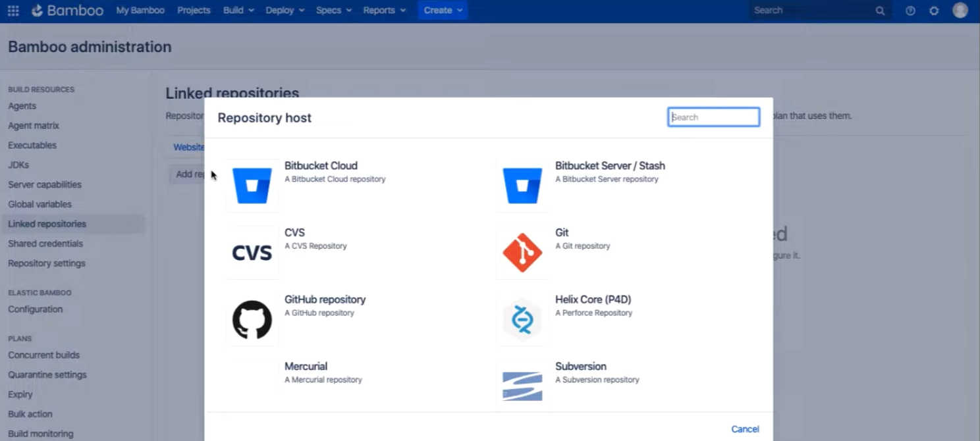Image resolution: width=980 pixels, height=441 pixels.
Task: Select the CVS repository icon
Action: coord(252,252)
